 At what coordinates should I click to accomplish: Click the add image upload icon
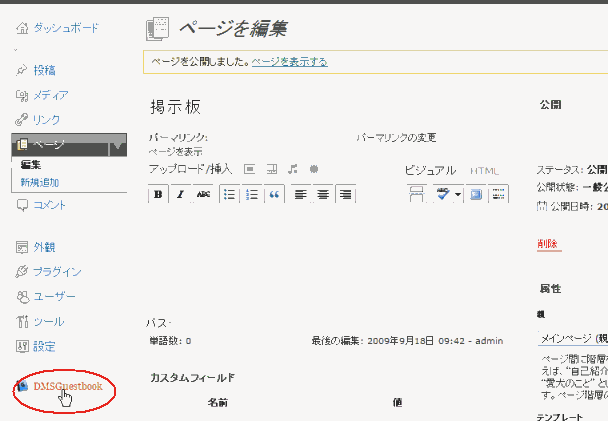[249, 169]
